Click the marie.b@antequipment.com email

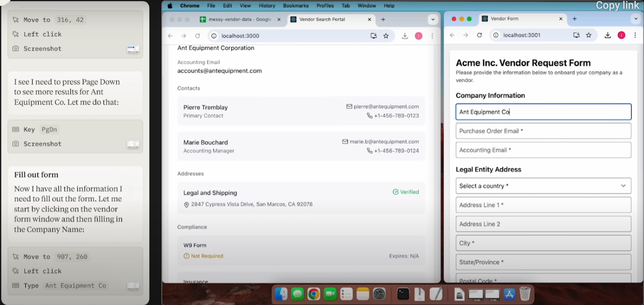click(x=384, y=141)
